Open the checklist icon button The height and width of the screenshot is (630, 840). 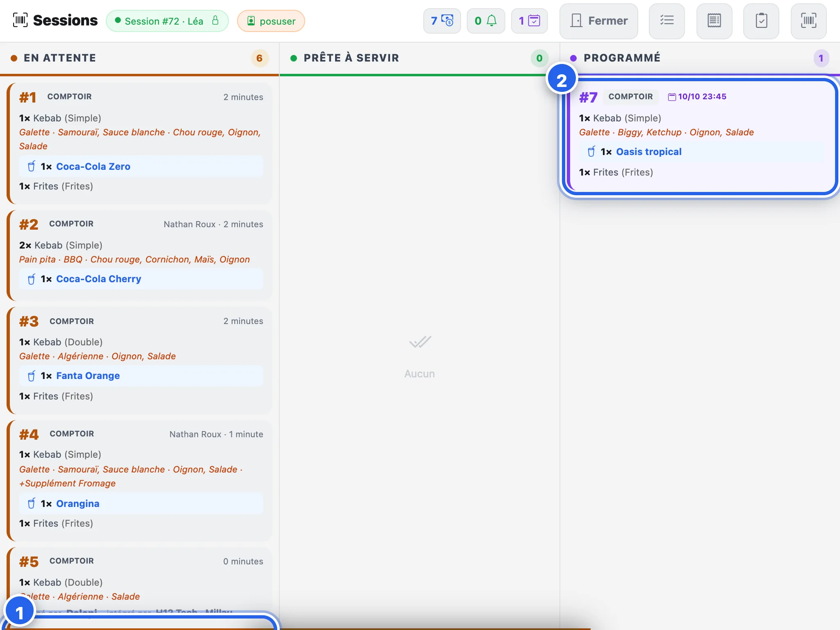[667, 21]
